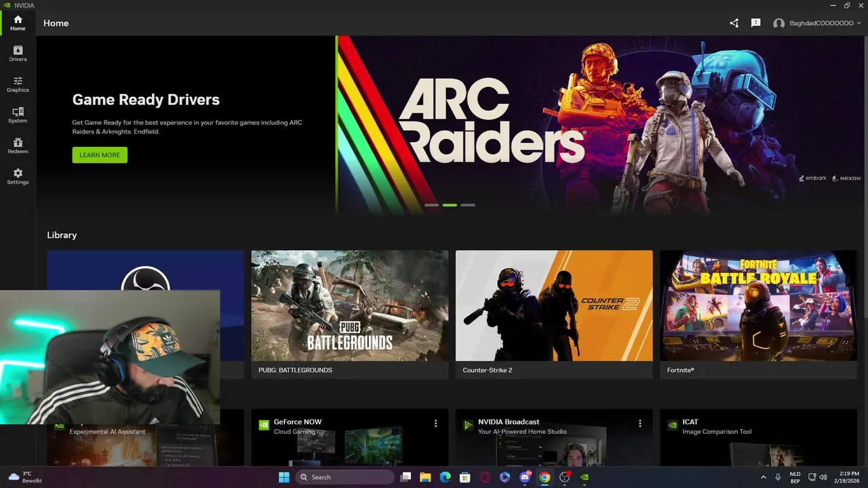Image resolution: width=868 pixels, height=488 pixels.
Task: Open the Redeem gift section
Action: [x=18, y=146]
